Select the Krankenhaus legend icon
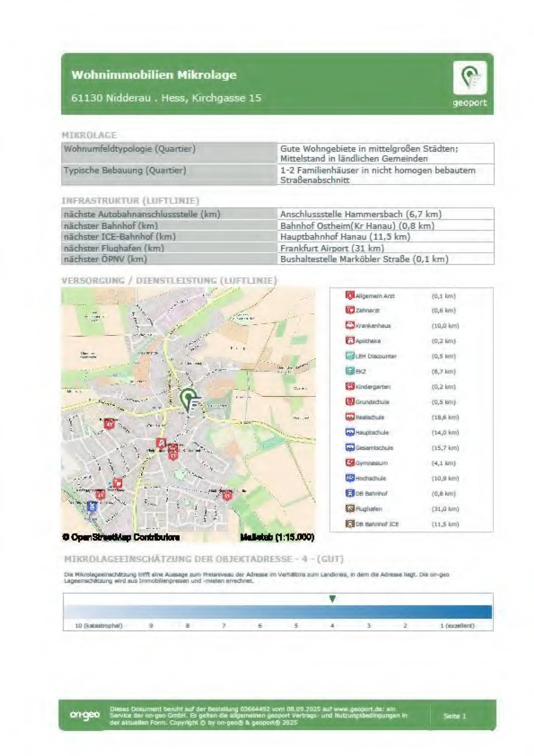The height and width of the screenshot is (756, 534). (350, 325)
